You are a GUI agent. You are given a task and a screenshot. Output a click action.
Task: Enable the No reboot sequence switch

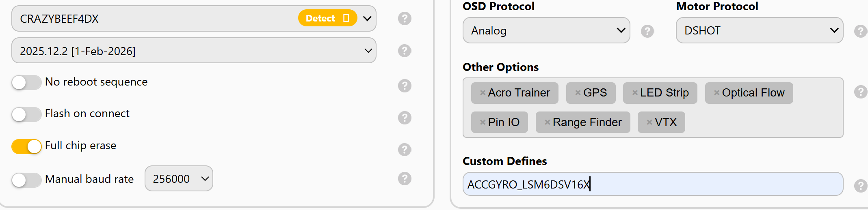coord(26,82)
